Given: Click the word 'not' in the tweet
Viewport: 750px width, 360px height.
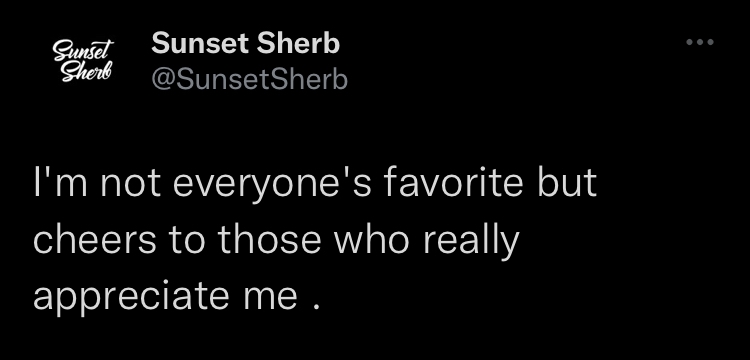Looking at the screenshot, I should [x=130, y=184].
